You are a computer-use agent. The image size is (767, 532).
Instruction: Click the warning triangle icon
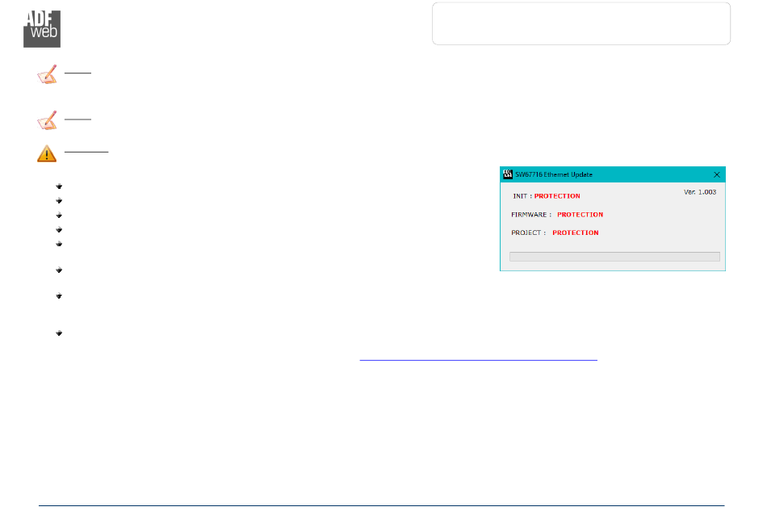[x=47, y=153]
